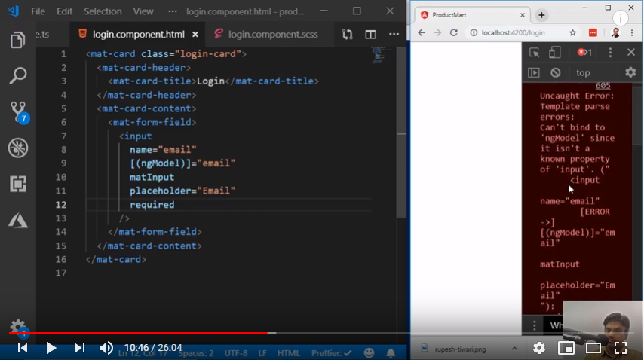Open options chevron for rupesh-tiwari.png download
644x360 pixels.
point(515,348)
